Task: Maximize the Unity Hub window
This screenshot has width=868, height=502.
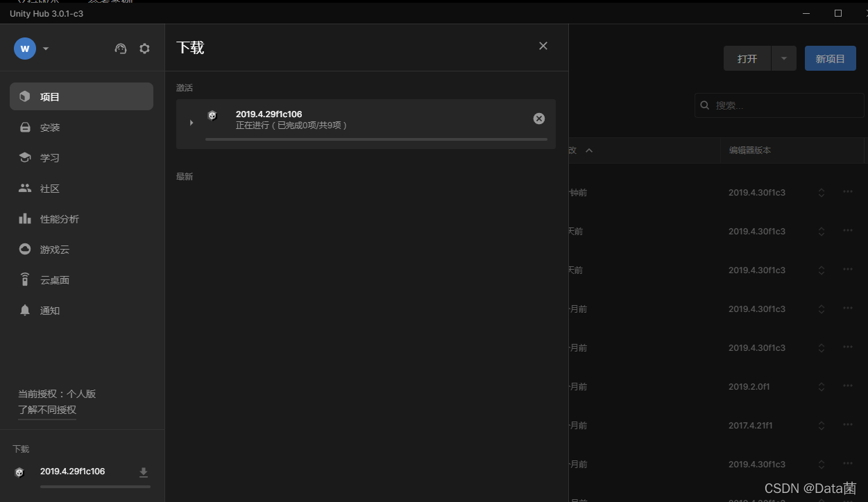Action: (838, 13)
